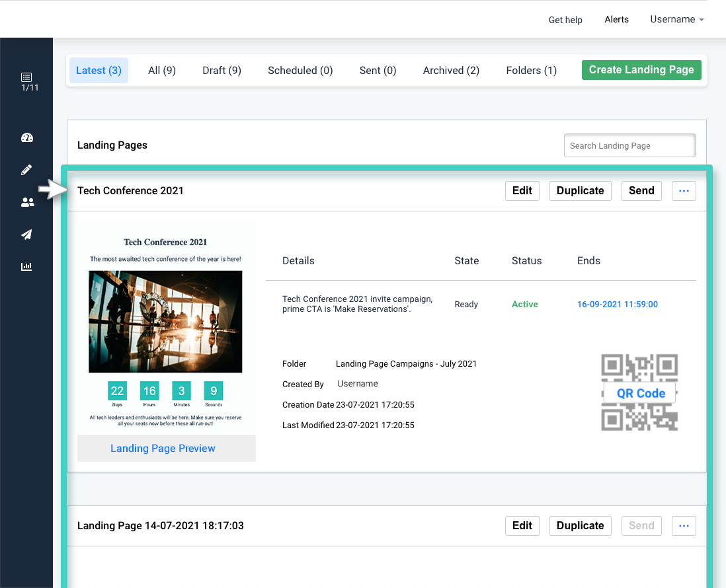Click the Search Landing Page field

[x=629, y=146]
